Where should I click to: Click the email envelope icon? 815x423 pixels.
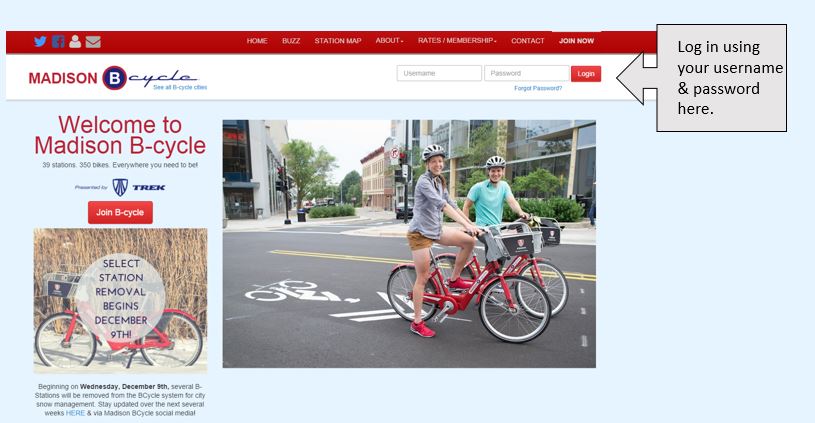pyautogui.click(x=93, y=42)
